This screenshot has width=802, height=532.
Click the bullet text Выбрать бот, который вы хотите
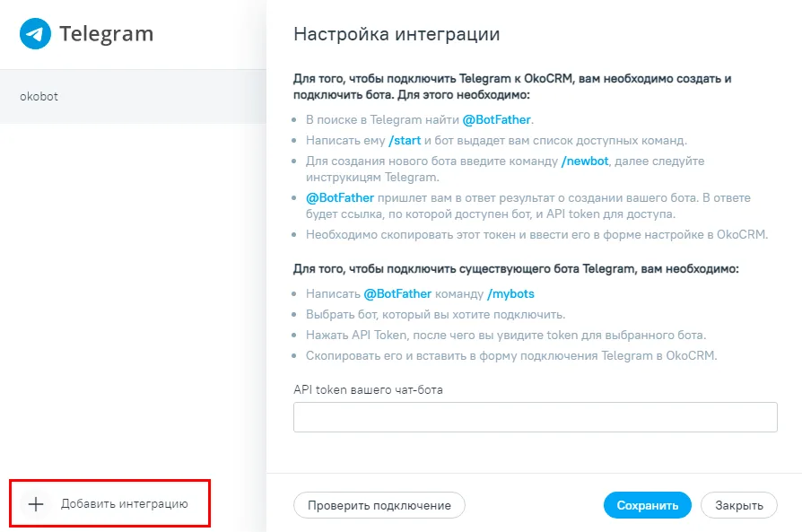pyautogui.click(x=435, y=315)
